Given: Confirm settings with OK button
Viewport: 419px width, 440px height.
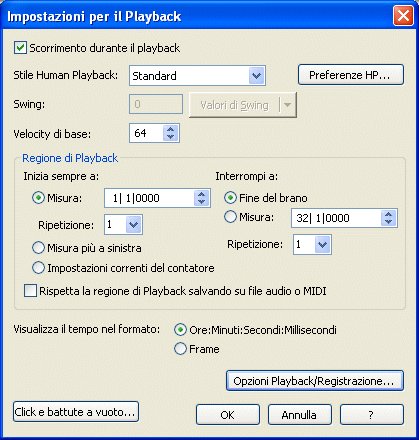Looking at the screenshot, I should (228, 415).
